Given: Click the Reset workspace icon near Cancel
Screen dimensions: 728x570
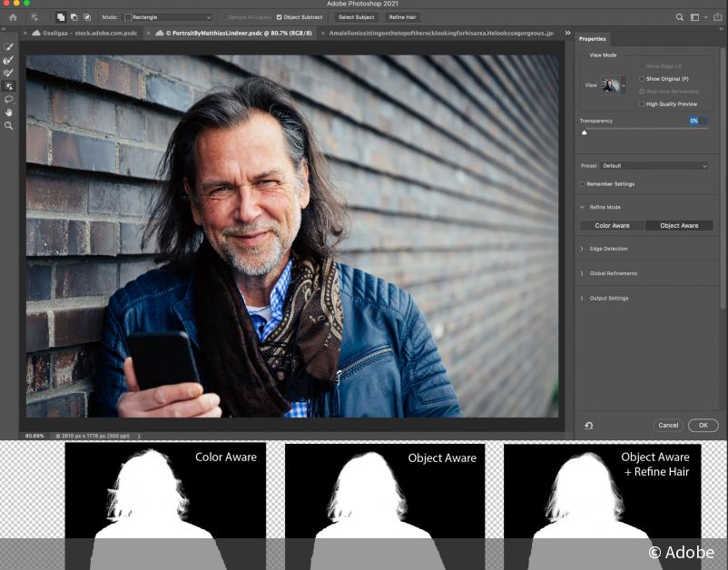Looking at the screenshot, I should (588, 425).
